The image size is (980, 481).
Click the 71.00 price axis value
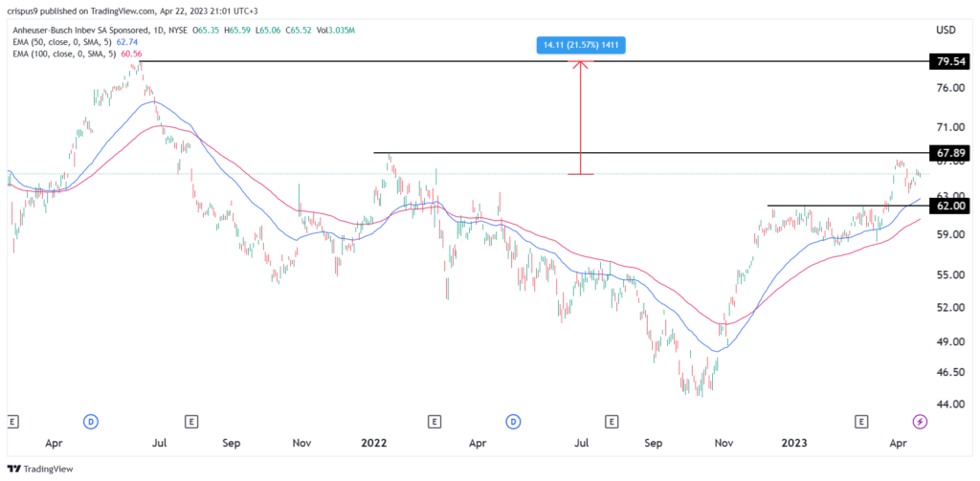tap(952, 127)
